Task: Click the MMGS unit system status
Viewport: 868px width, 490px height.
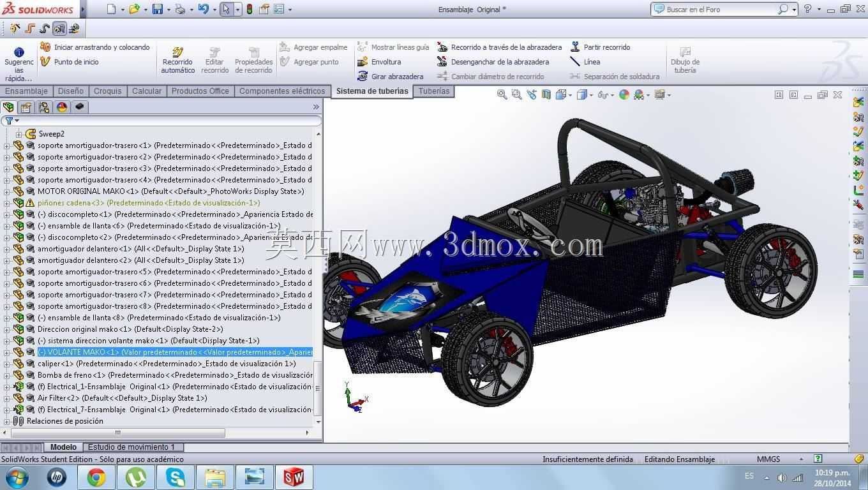Action: click(x=768, y=459)
